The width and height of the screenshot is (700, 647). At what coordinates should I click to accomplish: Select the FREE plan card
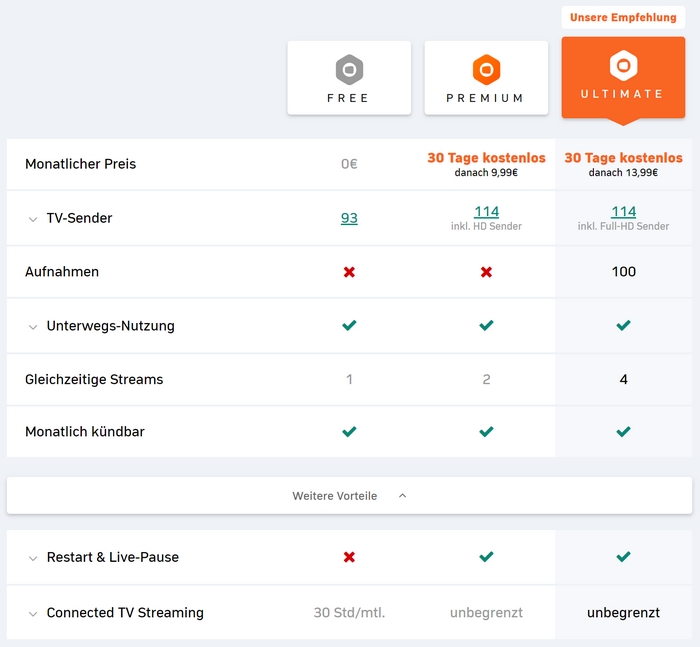349,78
